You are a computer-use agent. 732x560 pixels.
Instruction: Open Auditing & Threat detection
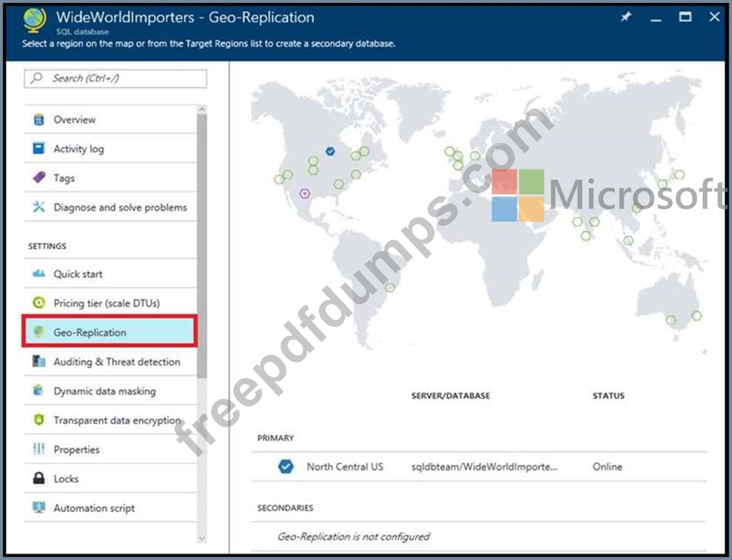110,361
